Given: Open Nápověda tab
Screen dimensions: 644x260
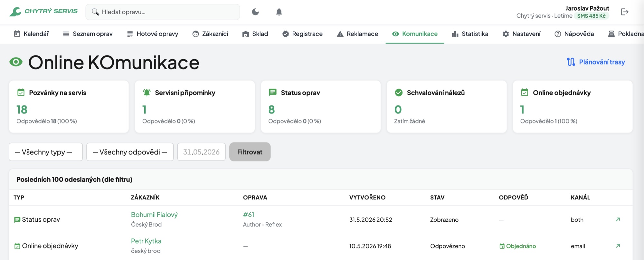Looking at the screenshot, I should [x=574, y=34].
